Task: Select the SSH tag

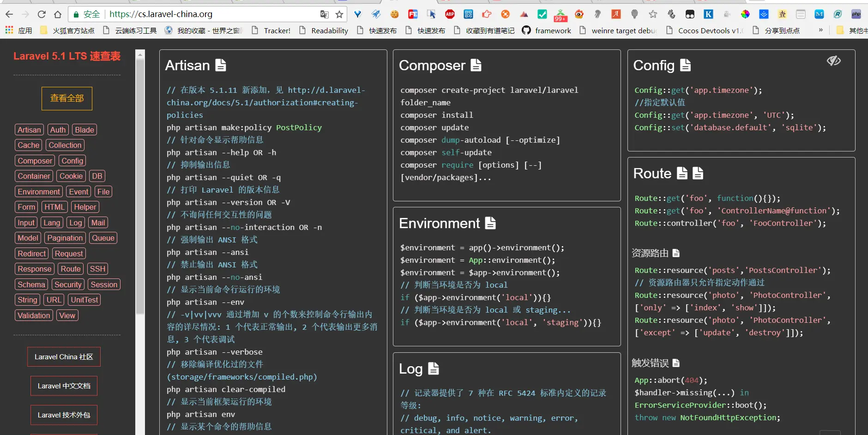Action: pyautogui.click(x=98, y=269)
